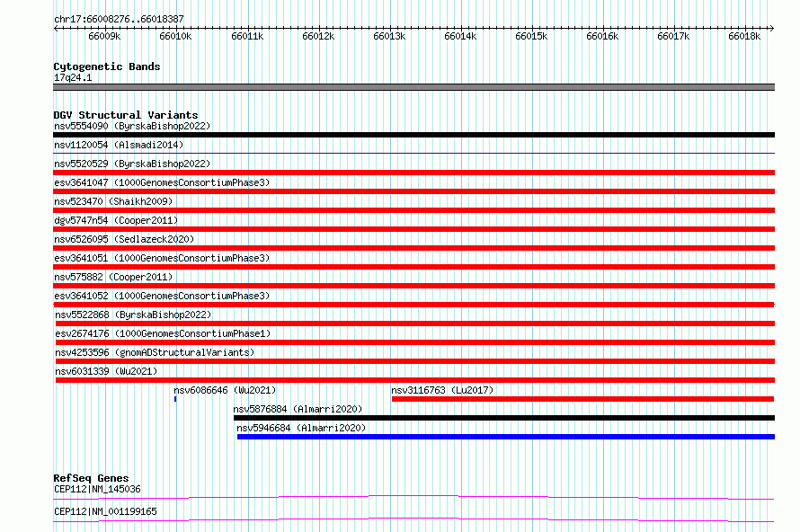Open CEP112|NM_145036 gene label

pyautogui.click(x=97, y=489)
